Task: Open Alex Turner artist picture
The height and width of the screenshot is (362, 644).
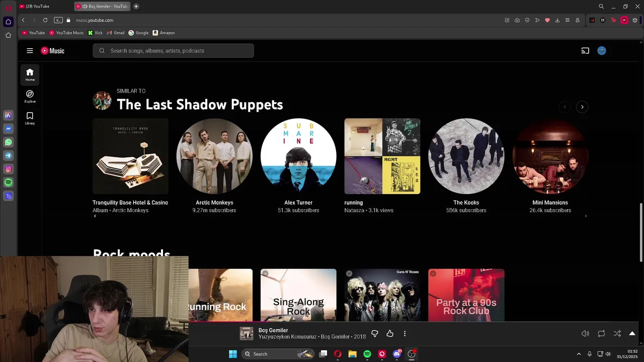Action: pos(298,156)
